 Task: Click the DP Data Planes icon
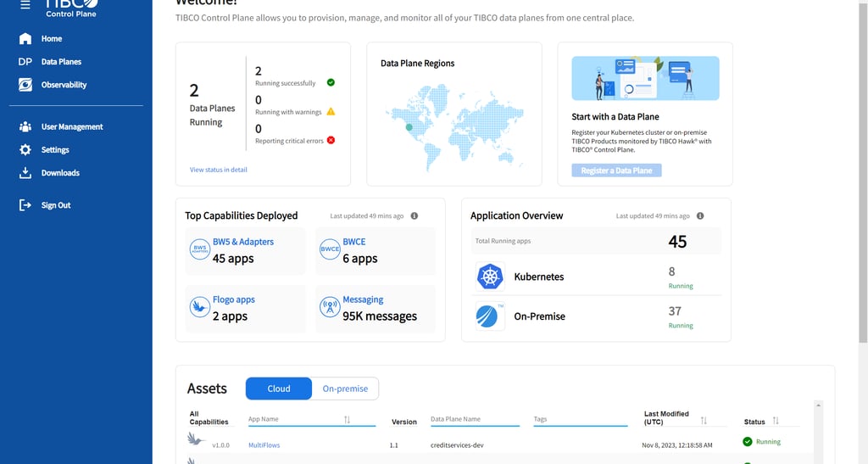[25, 61]
